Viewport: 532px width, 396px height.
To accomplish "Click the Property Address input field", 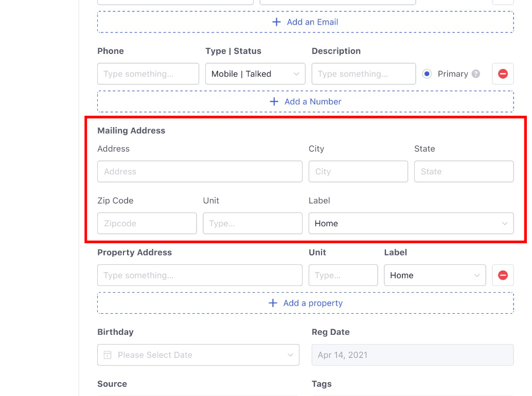I will pyautogui.click(x=200, y=276).
